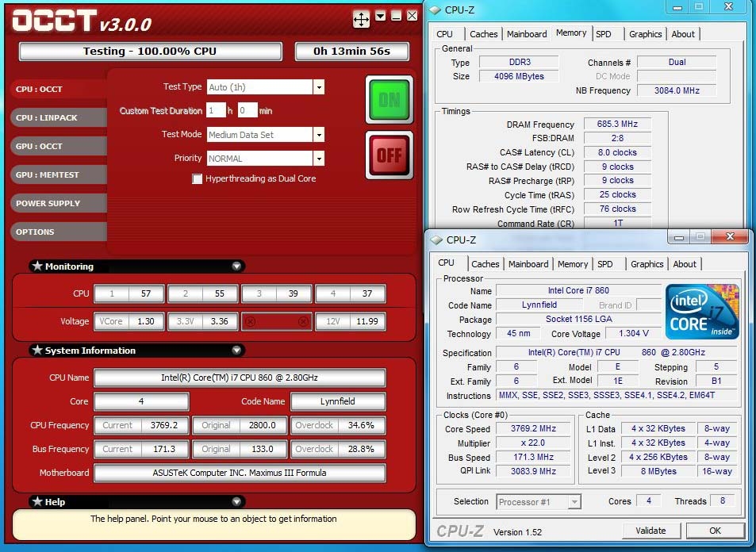Image resolution: width=756 pixels, height=552 pixels.
Task: Click the move-window crosshair icon in OCCT
Action: tap(361, 19)
